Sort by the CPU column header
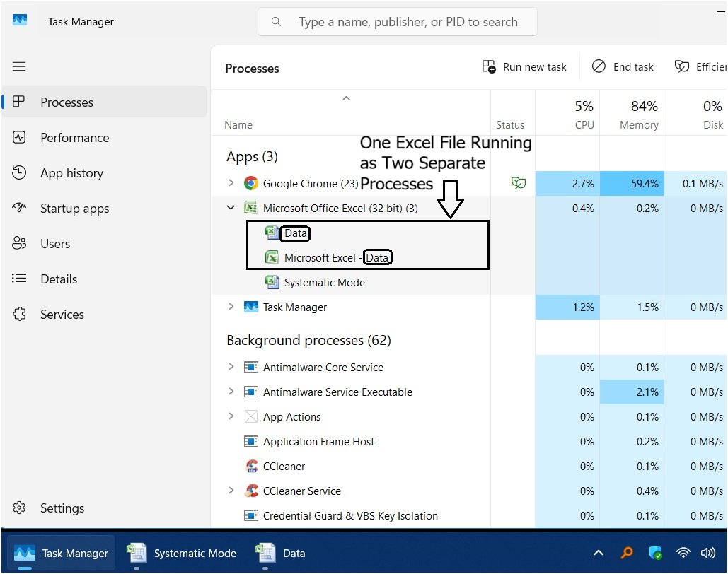 567,113
